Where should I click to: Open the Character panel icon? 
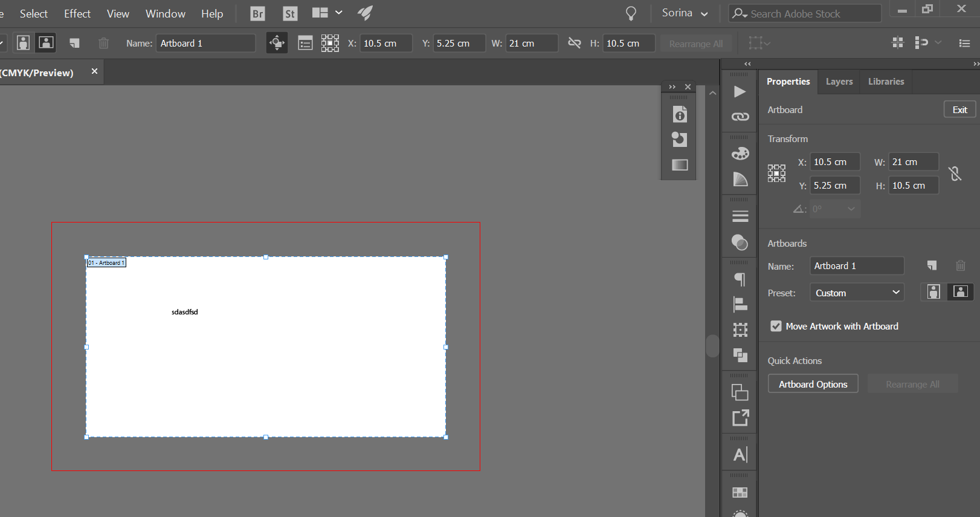pos(740,455)
